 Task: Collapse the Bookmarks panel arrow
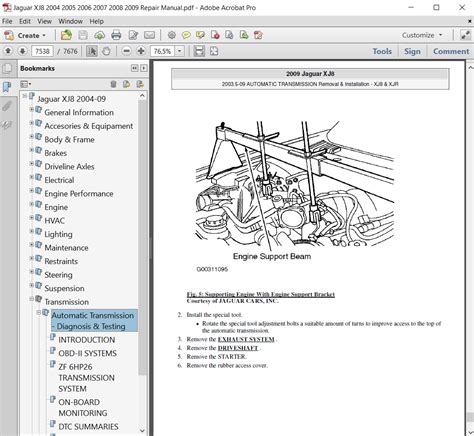134,68
